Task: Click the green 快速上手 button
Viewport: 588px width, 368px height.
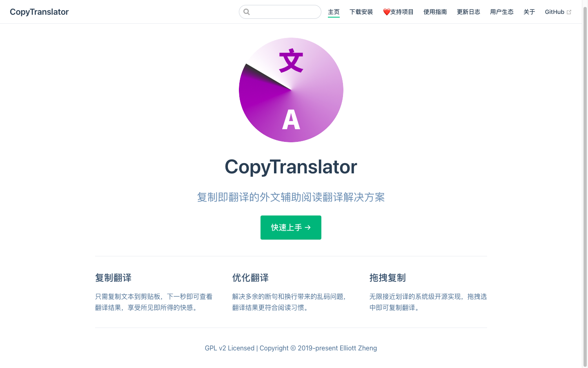Action: (291, 227)
